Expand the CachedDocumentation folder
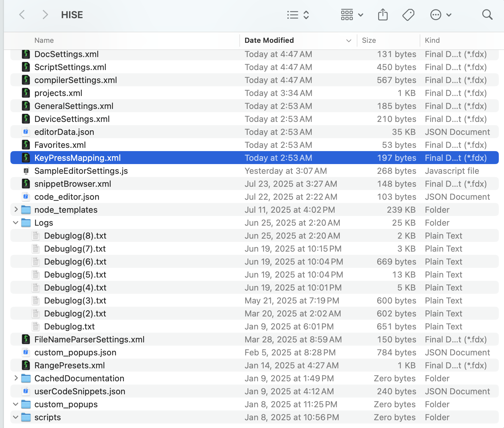This screenshot has height=428, width=504. coord(16,378)
